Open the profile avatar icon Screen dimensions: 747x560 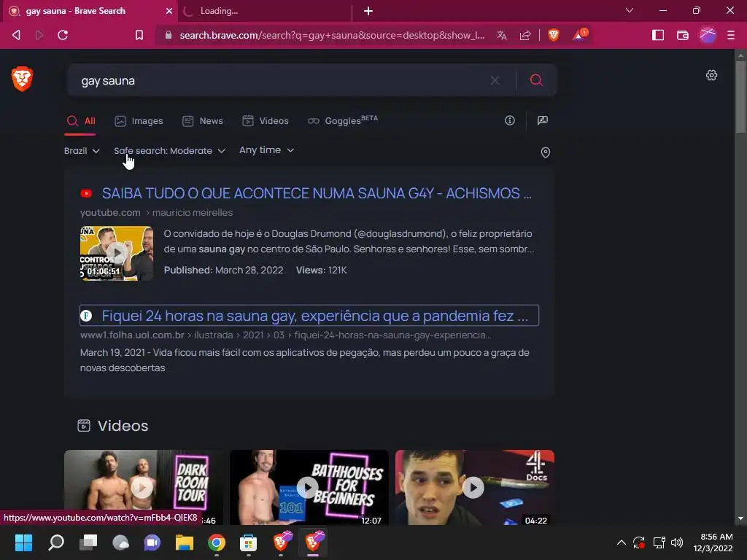tap(708, 35)
